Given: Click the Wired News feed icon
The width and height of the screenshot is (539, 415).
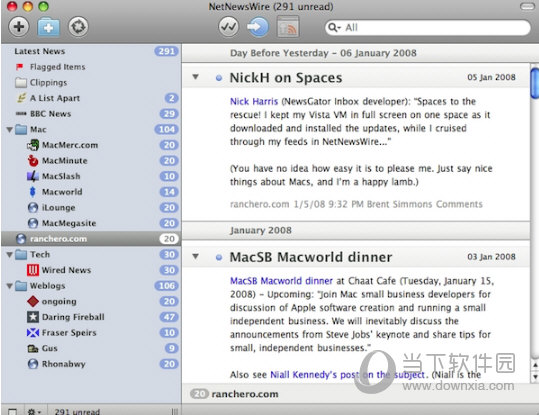Looking at the screenshot, I should 33,270.
